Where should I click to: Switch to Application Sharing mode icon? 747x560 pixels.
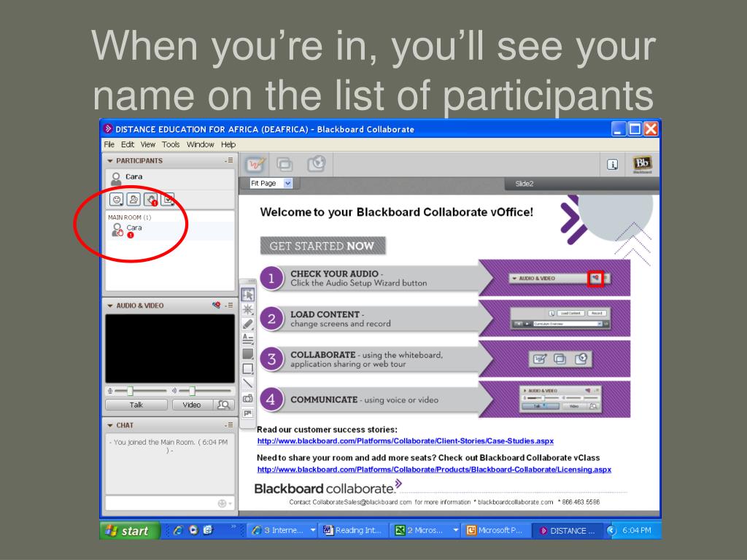(285, 164)
